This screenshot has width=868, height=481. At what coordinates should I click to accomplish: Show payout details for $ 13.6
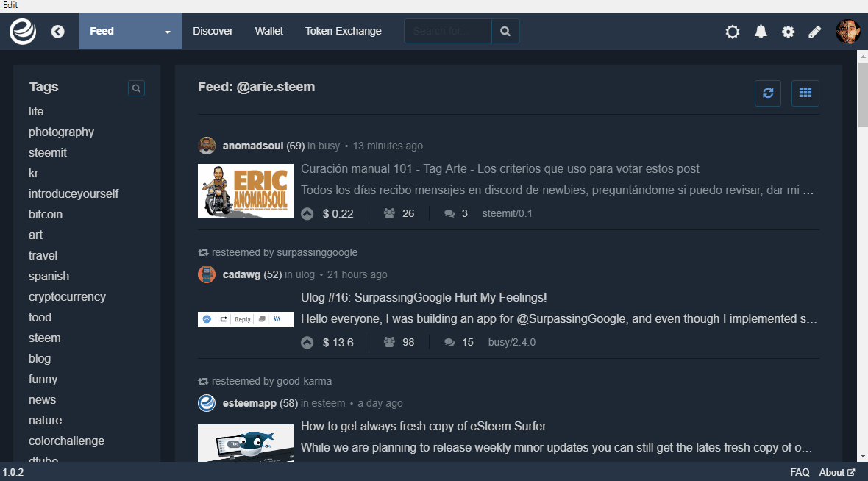tap(338, 343)
